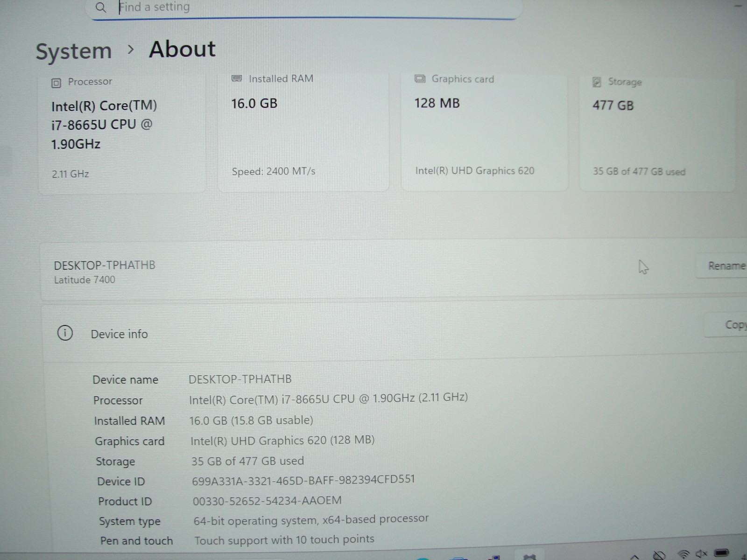This screenshot has width=747, height=560.
Task: Select device name value DESKTOP-TPHATHB in Device info
Action: tap(240, 379)
